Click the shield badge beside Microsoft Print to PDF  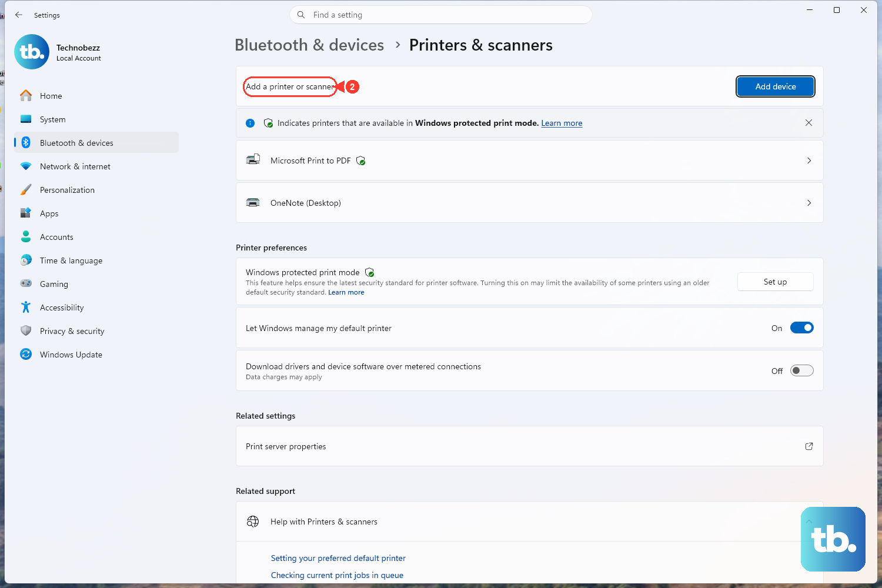coord(361,161)
